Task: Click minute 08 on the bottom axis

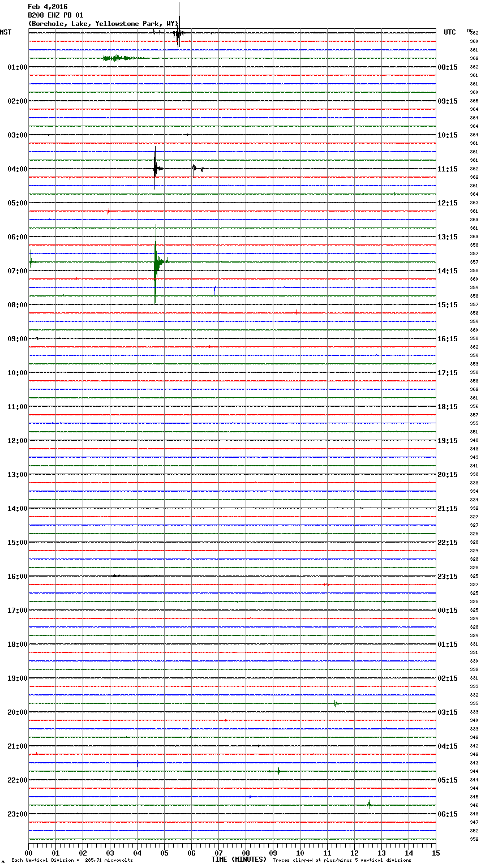Action: pyautogui.click(x=246, y=853)
